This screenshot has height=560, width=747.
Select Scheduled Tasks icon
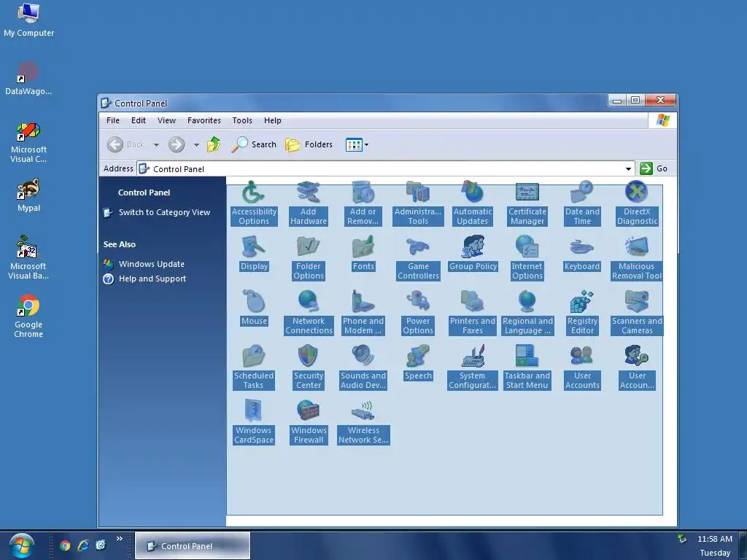pyautogui.click(x=253, y=368)
